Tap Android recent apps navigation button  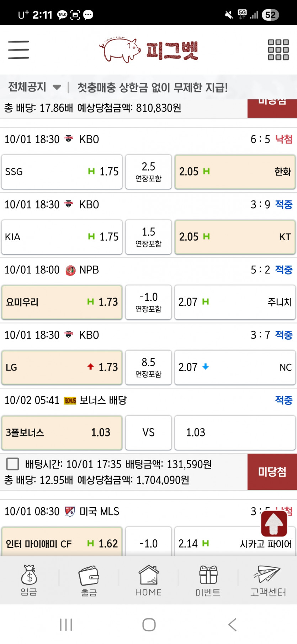(66, 625)
